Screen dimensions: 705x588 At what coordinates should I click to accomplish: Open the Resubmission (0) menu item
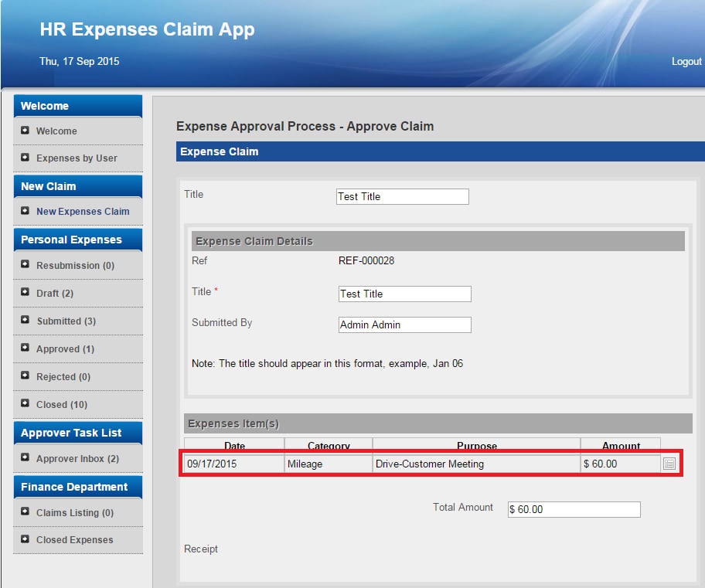[75, 266]
